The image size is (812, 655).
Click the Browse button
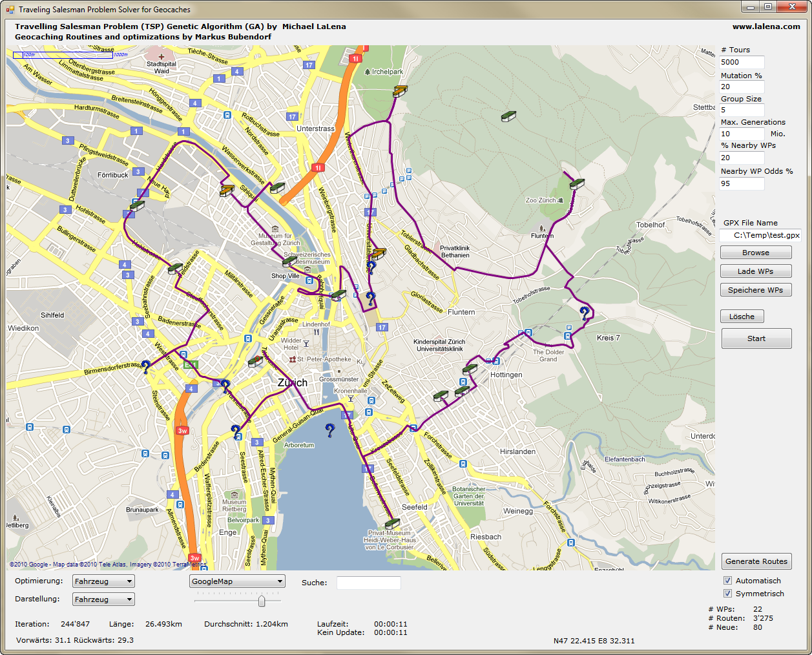[756, 253]
